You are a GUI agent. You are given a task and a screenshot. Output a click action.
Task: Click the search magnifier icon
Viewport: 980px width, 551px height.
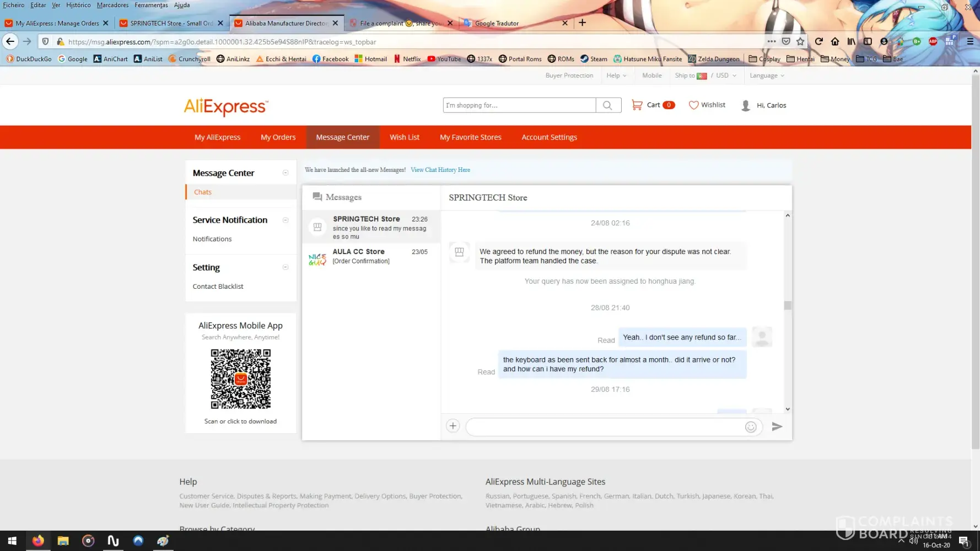(x=607, y=105)
